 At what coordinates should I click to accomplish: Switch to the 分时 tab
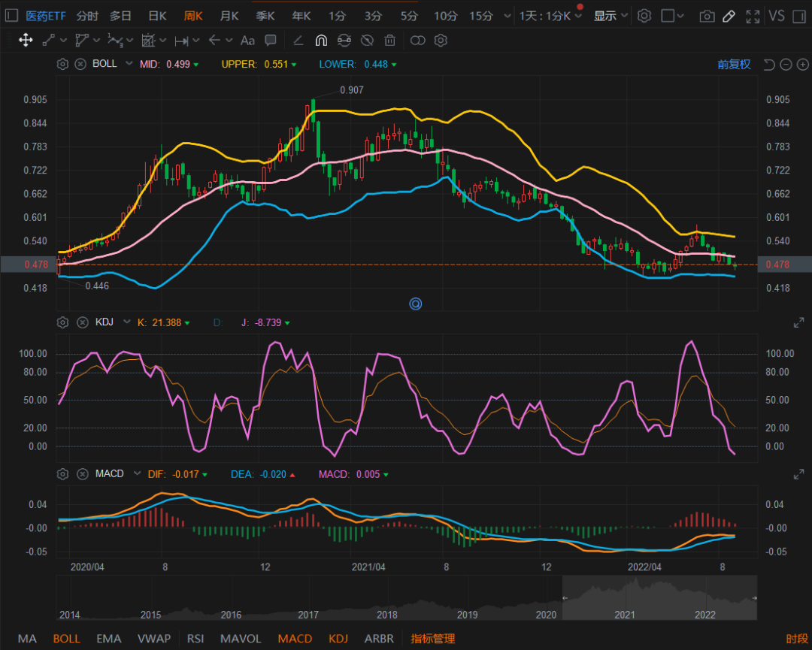click(x=87, y=16)
